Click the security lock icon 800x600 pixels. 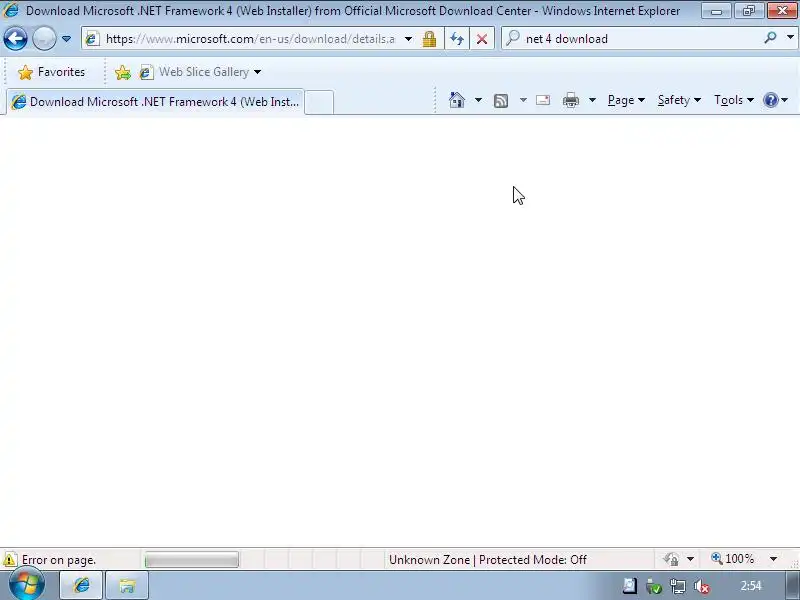point(429,39)
